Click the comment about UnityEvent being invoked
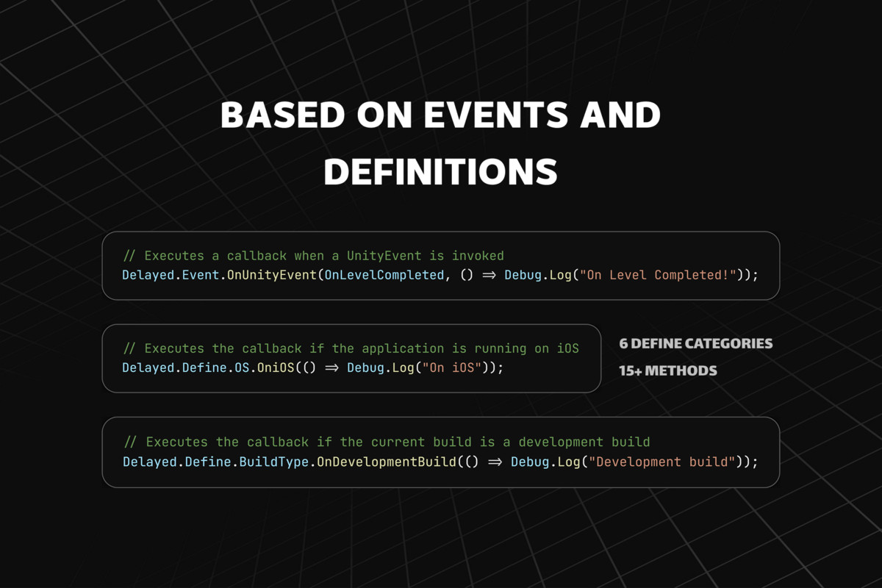882x588 pixels. pos(313,255)
